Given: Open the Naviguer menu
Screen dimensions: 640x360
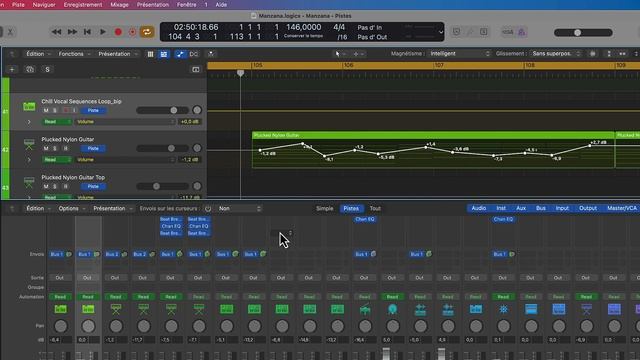Looking at the screenshot, I should tap(44, 5).
